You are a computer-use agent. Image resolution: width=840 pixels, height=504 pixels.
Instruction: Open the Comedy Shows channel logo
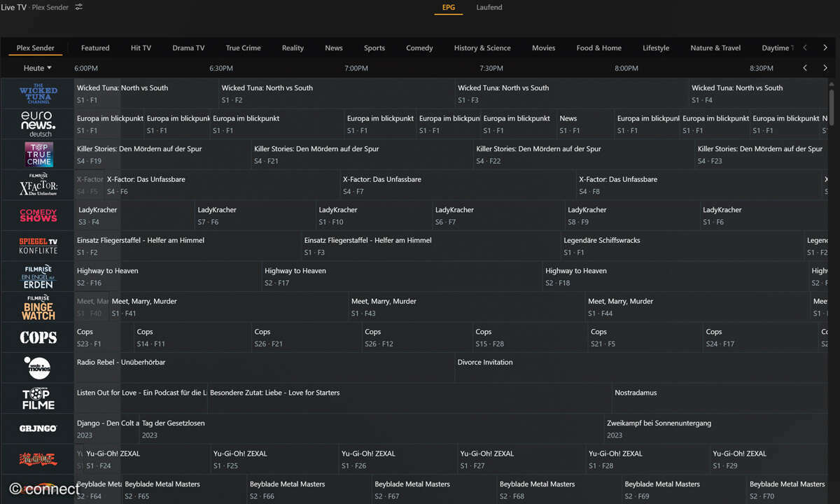click(x=38, y=216)
